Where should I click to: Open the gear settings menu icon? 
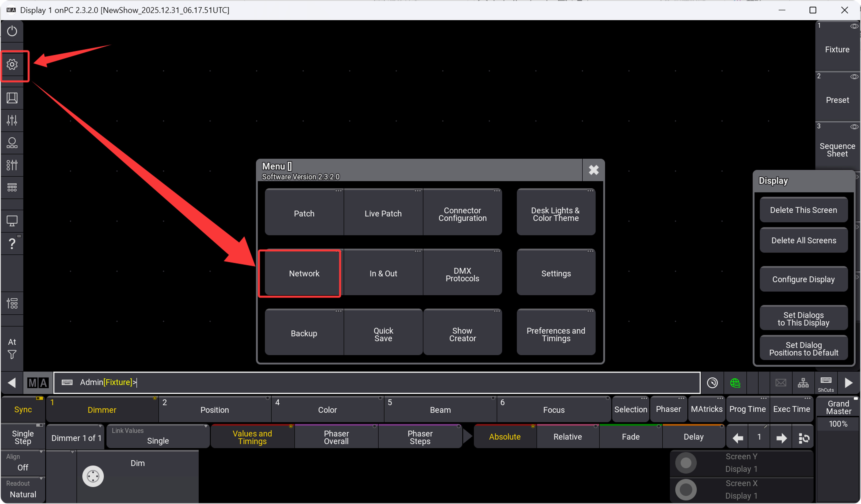click(12, 64)
